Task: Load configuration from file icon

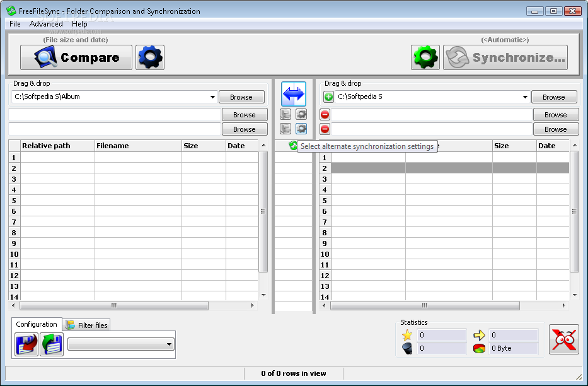Action: pos(52,344)
